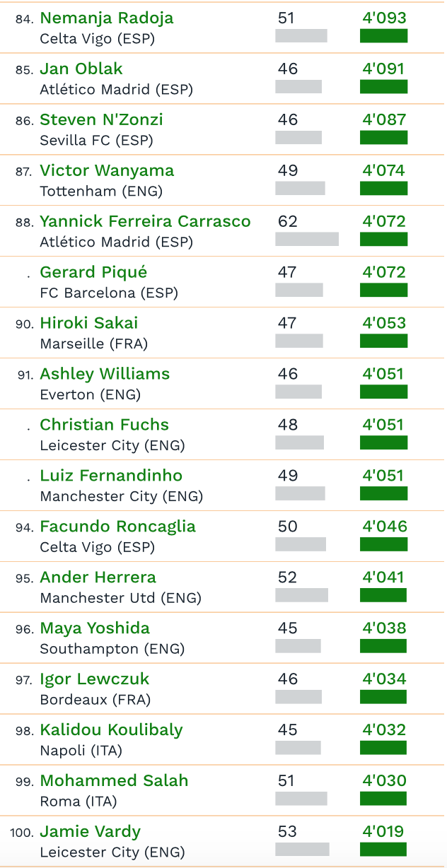Click Ashley Williams player name
Image resolution: width=447 pixels, height=868 pixels.
tap(105, 375)
